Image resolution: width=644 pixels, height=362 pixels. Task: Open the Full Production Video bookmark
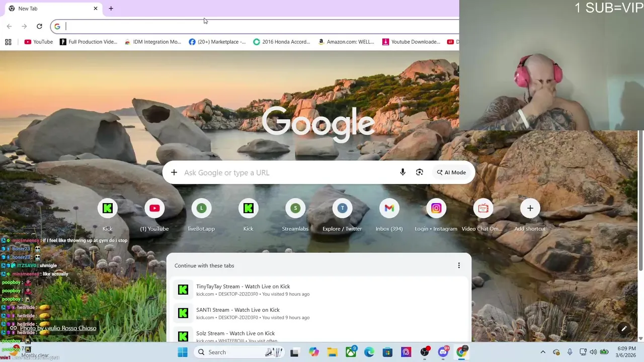pyautogui.click(x=88, y=42)
